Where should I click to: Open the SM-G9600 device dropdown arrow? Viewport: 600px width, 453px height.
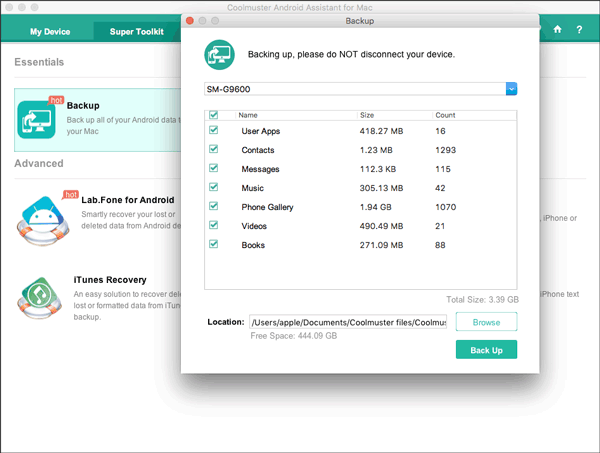point(511,89)
